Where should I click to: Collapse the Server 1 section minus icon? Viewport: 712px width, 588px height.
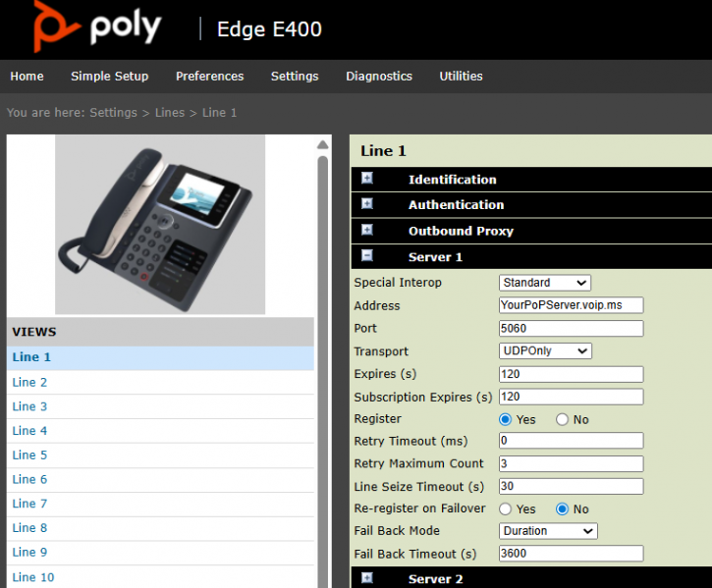[x=367, y=256]
